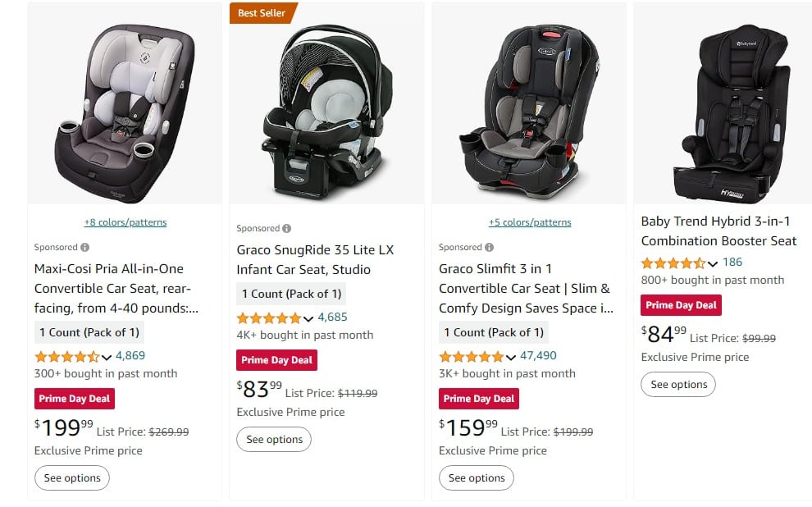Click the Best Seller badge on Graco SnugRide
Viewport: 812px width, 507px height.
pyautogui.click(x=262, y=13)
